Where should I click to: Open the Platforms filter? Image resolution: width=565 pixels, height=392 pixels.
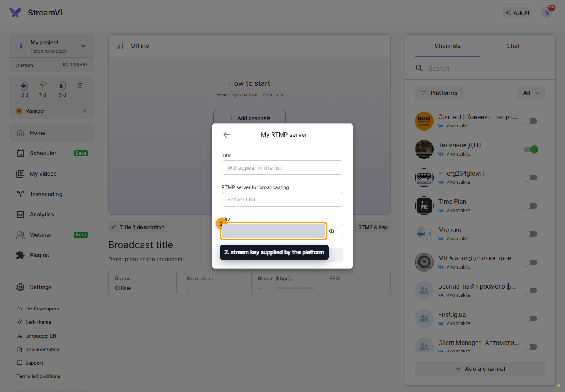(x=439, y=93)
